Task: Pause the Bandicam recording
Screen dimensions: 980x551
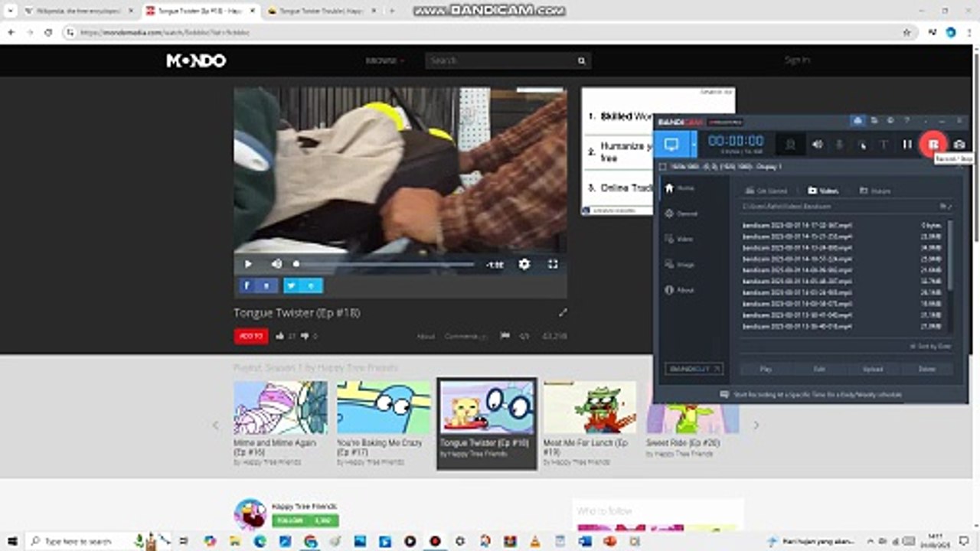Action: click(x=907, y=144)
